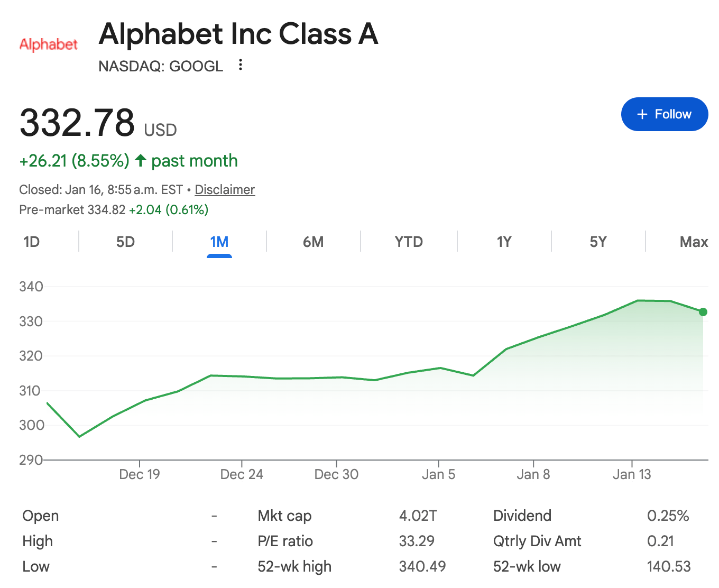
Task: Click the Dividend yield label
Action: pos(522,516)
